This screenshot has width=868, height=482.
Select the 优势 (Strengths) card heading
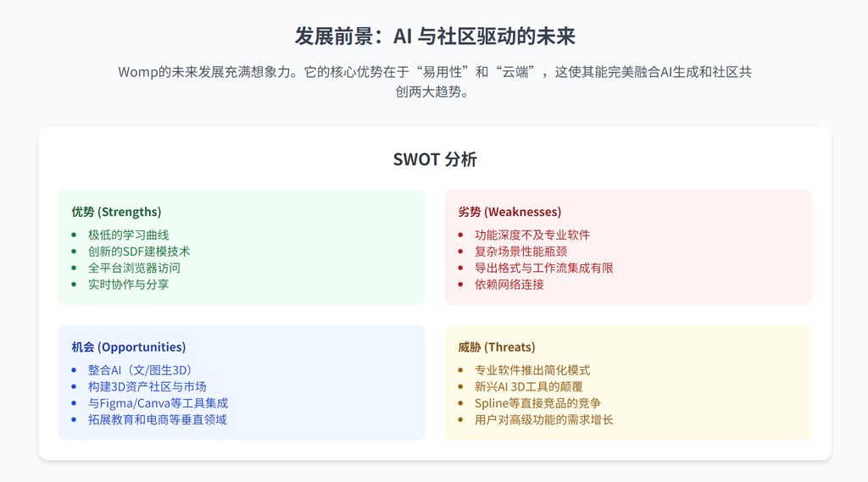coord(116,212)
